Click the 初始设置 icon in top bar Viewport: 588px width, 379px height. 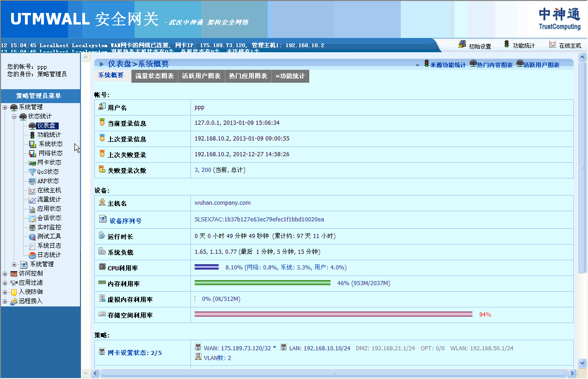click(x=462, y=44)
